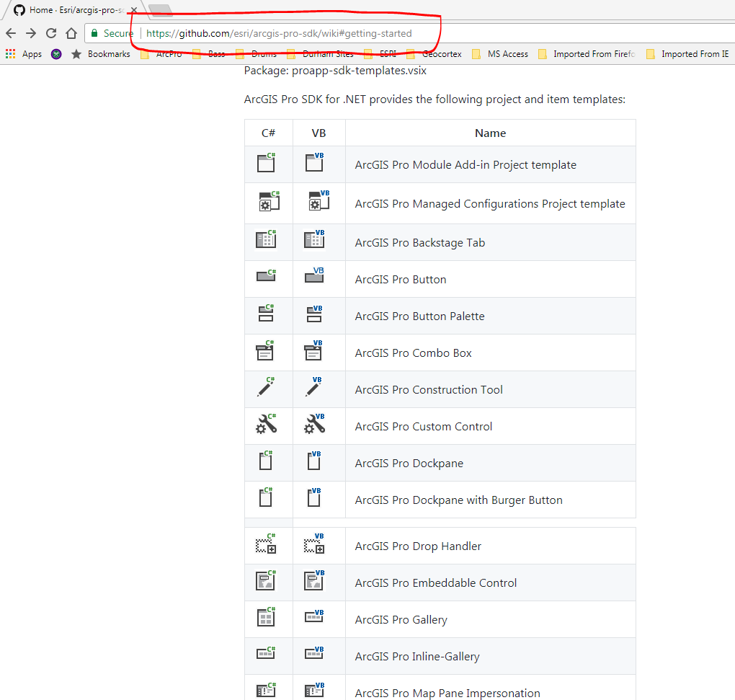The width and height of the screenshot is (735, 700).
Task: Click the VB icon for Module Add-in Project template
Action: pos(314,163)
